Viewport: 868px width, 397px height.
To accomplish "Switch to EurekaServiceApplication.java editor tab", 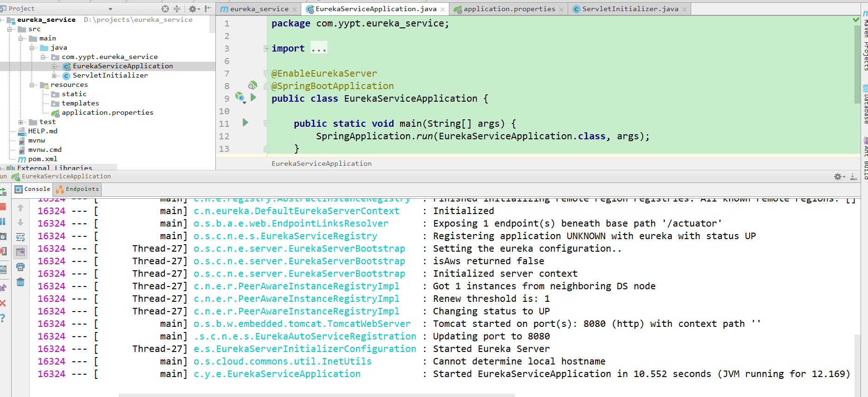I will [376, 9].
